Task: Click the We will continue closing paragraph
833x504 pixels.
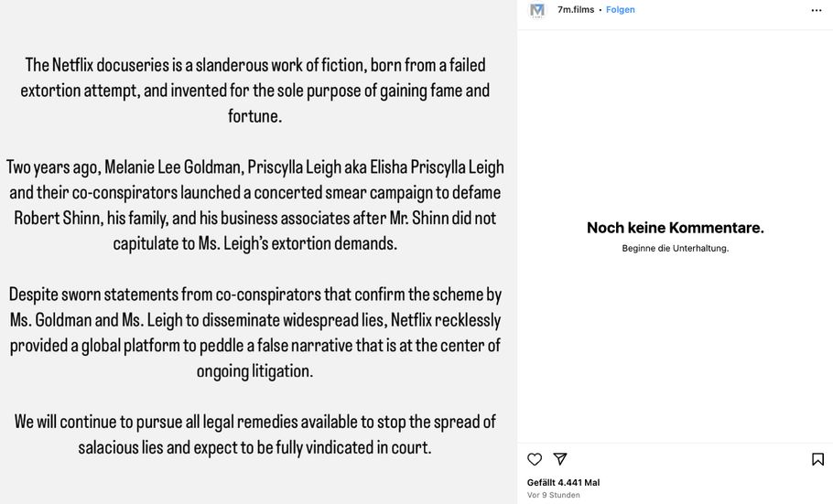Action: point(255,434)
